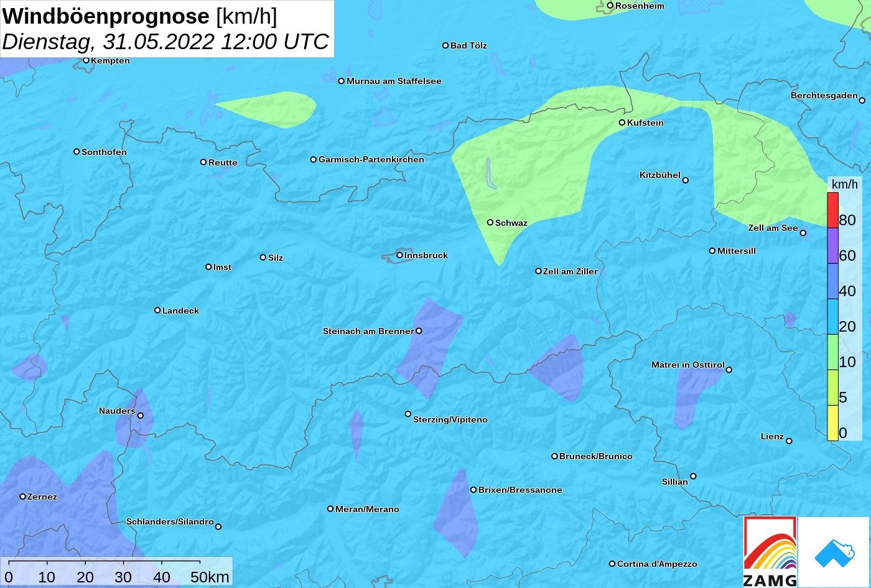Click the Cortina d'Ampezzo label

pyautogui.click(x=657, y=564)
